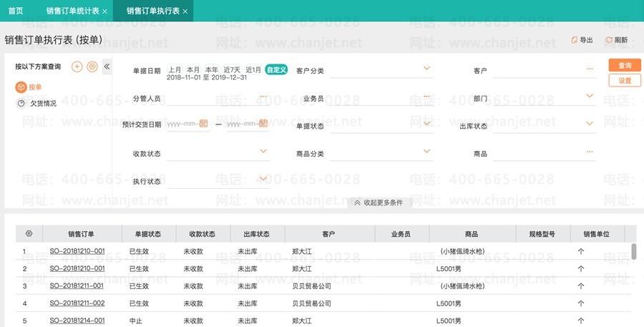Click the 销售单位 column header
Image resolution: width=644 pixels, height=327 pixels.
coord(597,234)
